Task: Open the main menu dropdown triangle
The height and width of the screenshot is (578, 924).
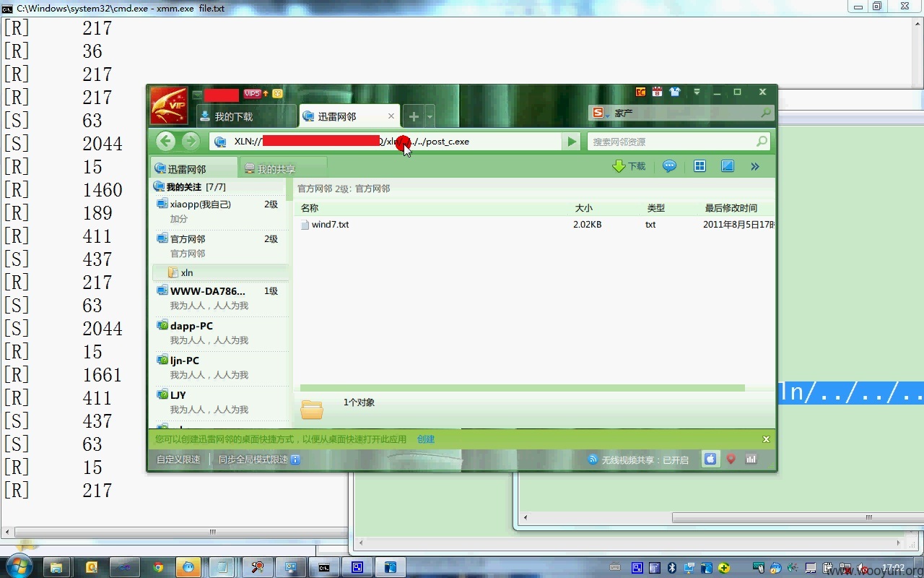Action: pyautogui.click(x=697, y=92)
